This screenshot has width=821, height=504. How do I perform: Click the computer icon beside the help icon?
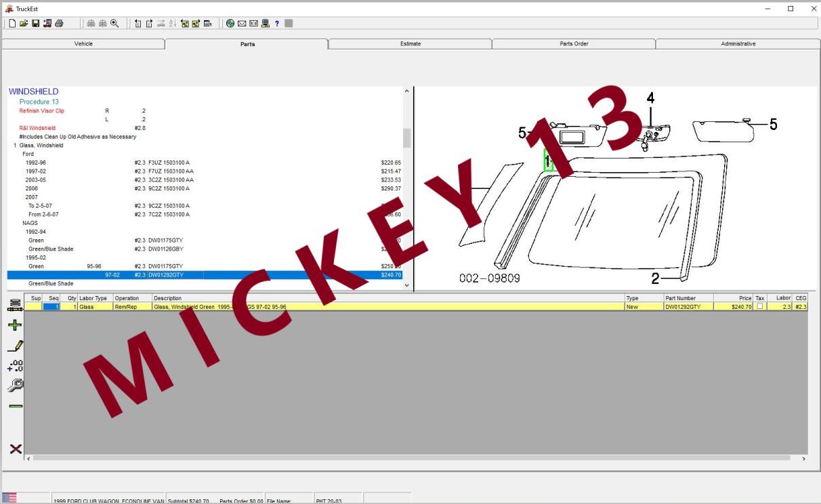(x=265, y=24)
